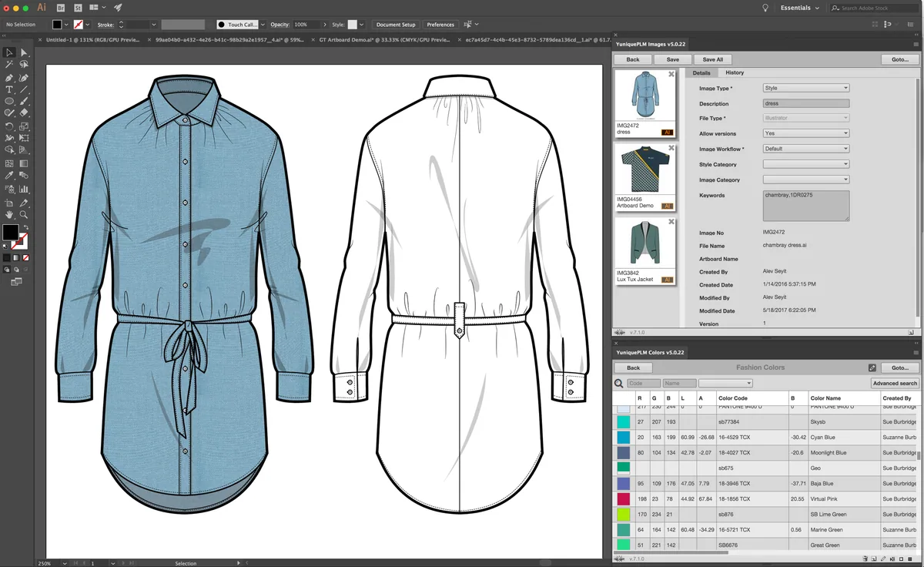Select the Direct Selection tool

click(x=23, y=52)
